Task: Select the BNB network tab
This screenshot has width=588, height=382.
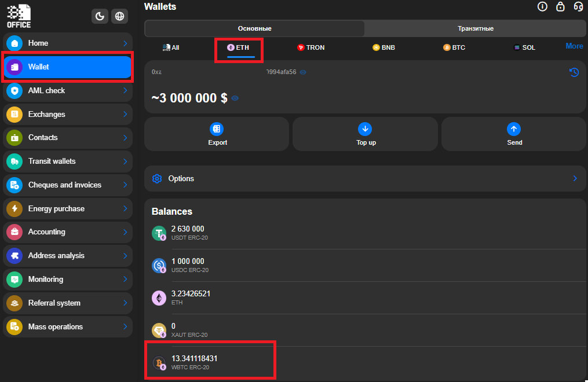Action: point(384,47)
